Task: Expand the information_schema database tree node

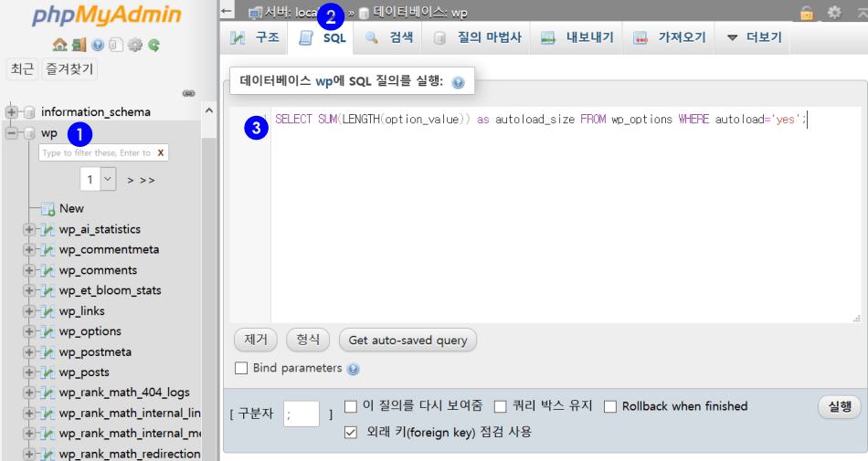Action: 12,112
